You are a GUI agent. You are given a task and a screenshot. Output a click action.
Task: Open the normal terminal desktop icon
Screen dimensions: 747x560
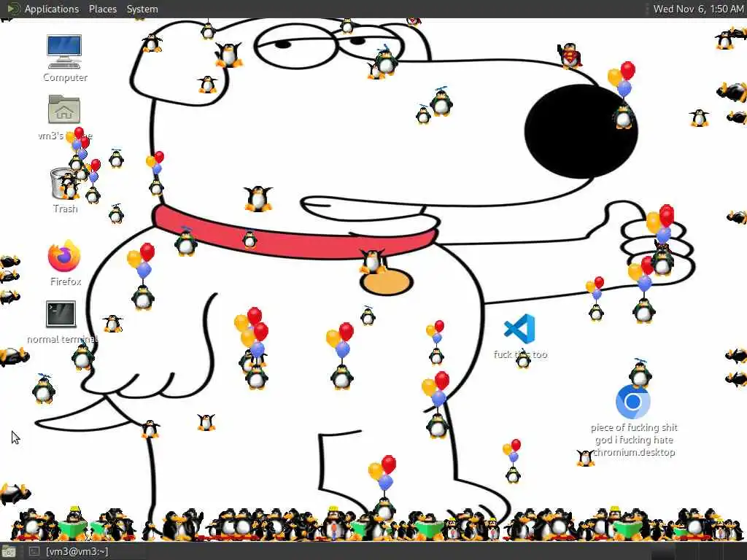click(x=61, y=314)
